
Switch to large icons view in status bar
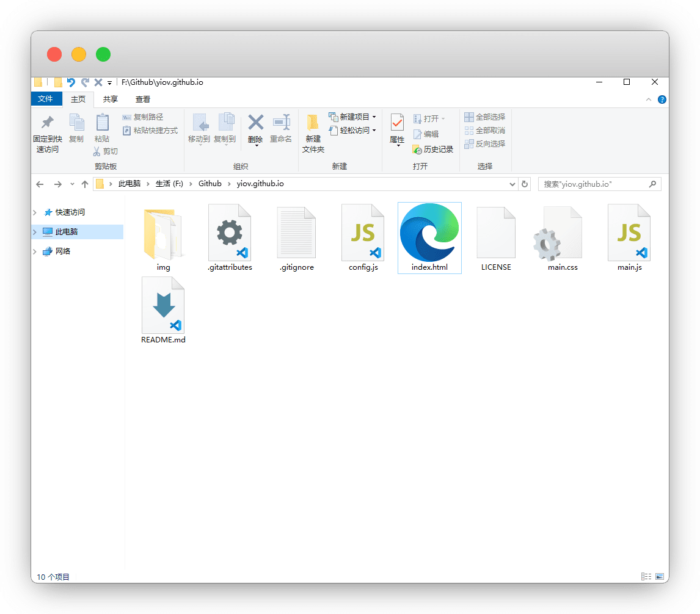click(660, 576)
